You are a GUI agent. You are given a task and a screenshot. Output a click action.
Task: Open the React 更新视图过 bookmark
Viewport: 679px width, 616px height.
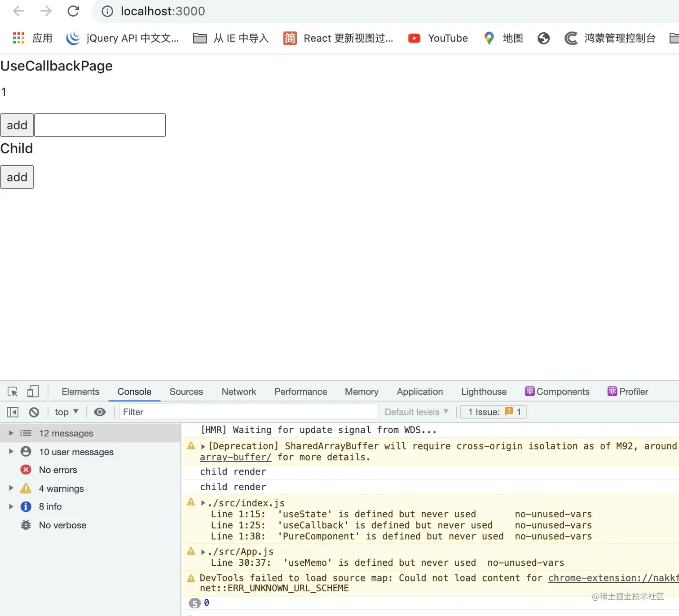(x=338, y=38)
